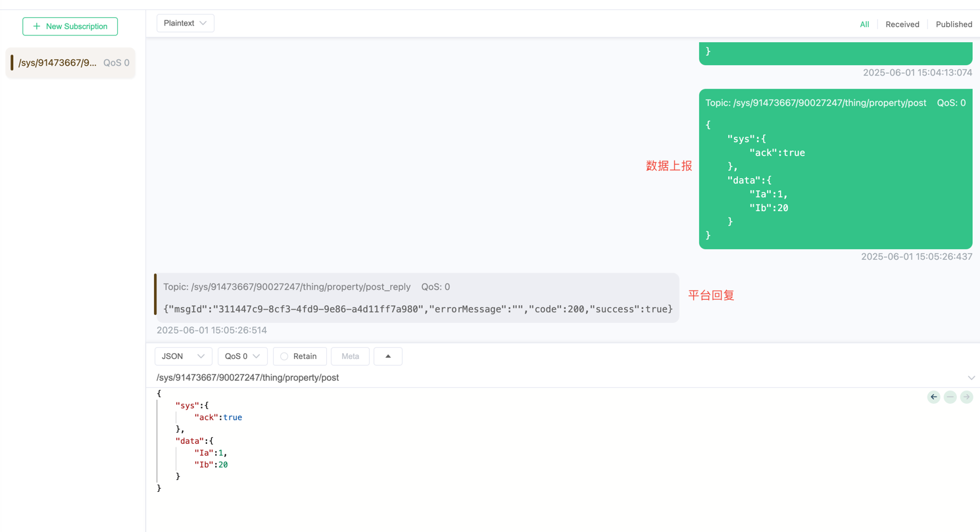
Task: Click the "Ib":20 line in the editor
Action: (211, 465)
